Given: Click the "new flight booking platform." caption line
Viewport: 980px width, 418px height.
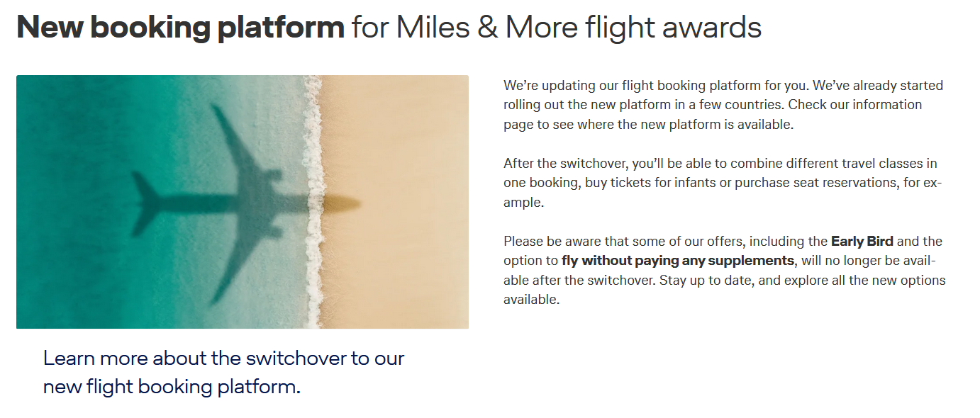Looking at the screenshot, I should [x=172, y=387].
